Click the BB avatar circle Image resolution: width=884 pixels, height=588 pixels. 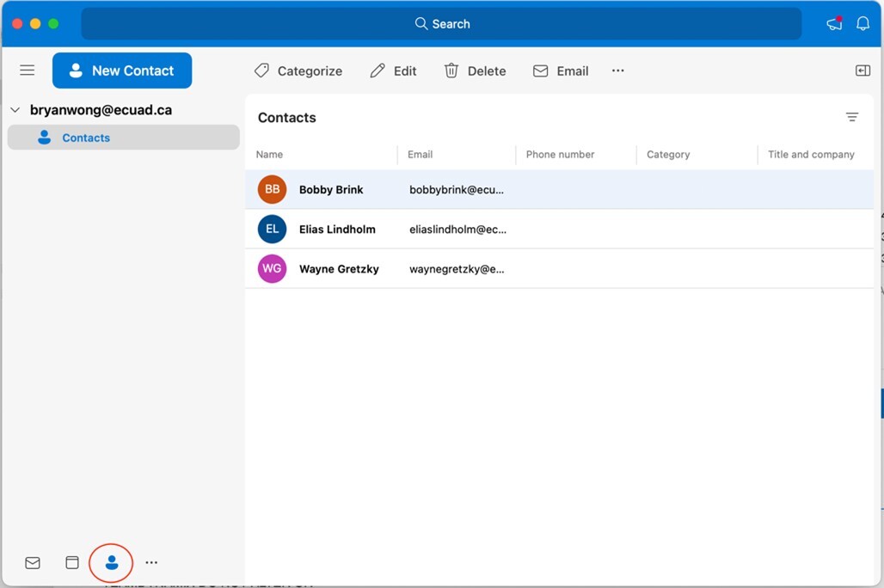pyautogui.click(x=273, y=189)
